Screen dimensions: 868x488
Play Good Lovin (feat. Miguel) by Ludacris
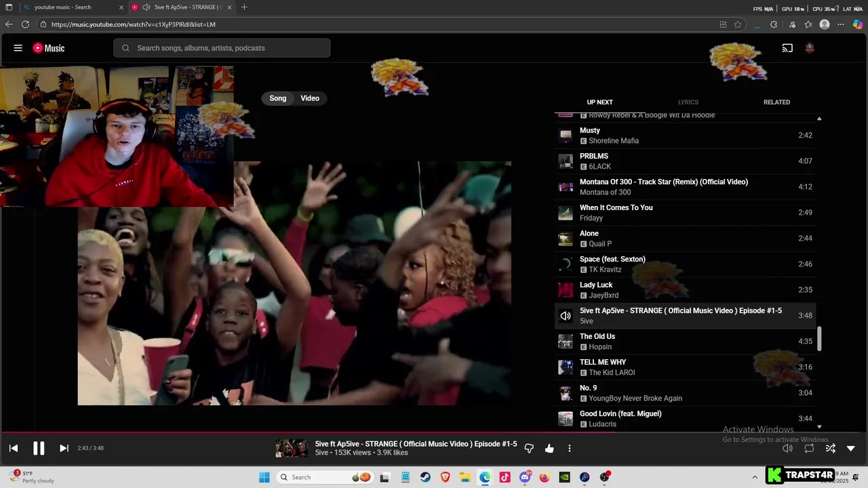click(x=685, y=419)
